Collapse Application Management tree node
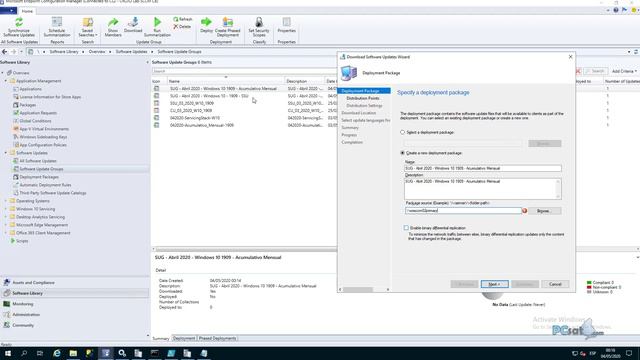640x360 pixels. click(x=6, y=81)
